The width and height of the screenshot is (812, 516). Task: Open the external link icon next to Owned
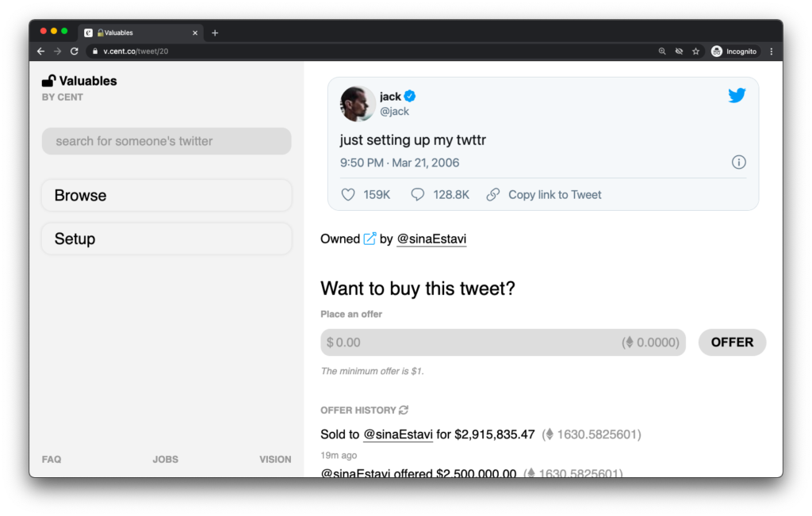pos(370,239)
